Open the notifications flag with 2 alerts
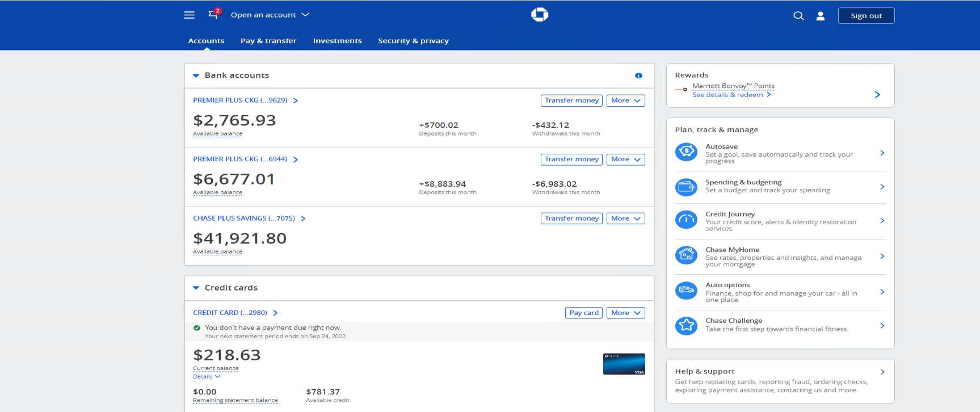The image size is (980, 412). pyautogui.click(x=214, y=14)
